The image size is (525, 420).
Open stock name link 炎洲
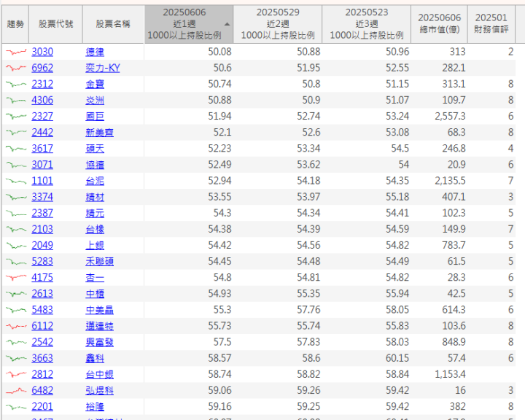(x=95, y=100)
